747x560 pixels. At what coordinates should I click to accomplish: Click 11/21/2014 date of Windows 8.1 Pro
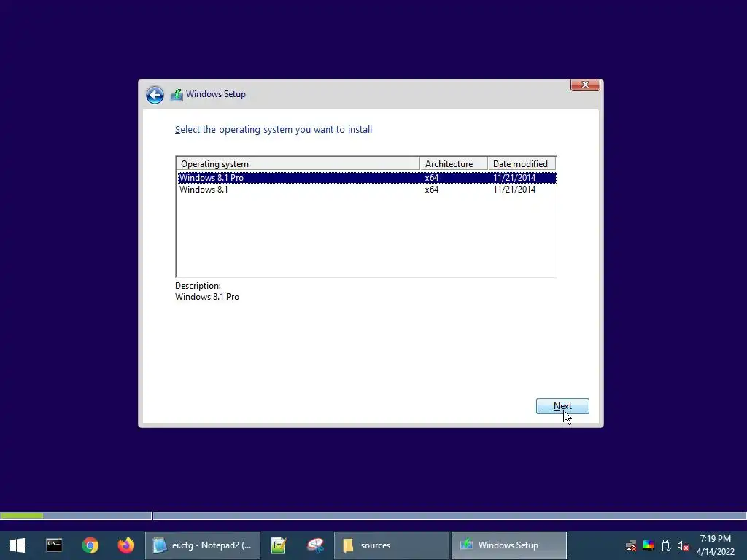click(514, 178)
